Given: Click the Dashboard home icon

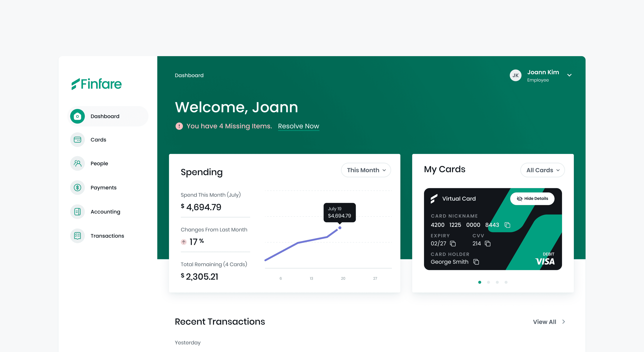Looking at the screenshot, I should coord(78,116).
